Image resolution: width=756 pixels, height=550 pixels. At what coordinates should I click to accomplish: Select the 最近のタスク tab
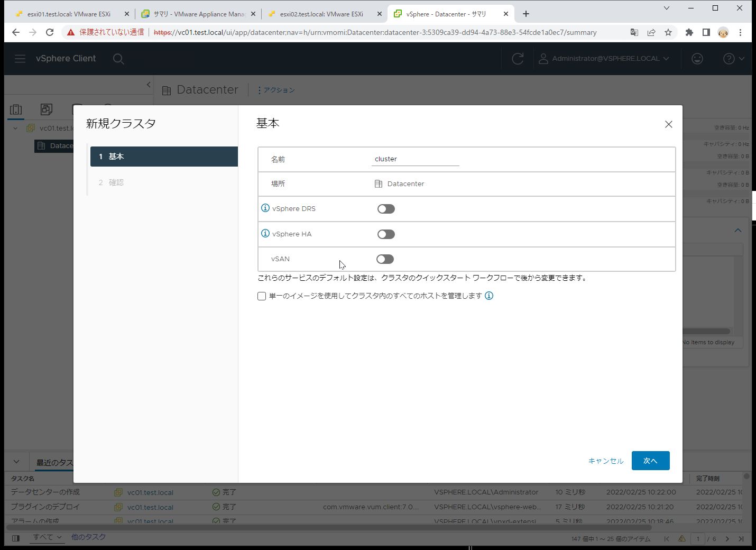pyautogui.click(x=54, y=463)
